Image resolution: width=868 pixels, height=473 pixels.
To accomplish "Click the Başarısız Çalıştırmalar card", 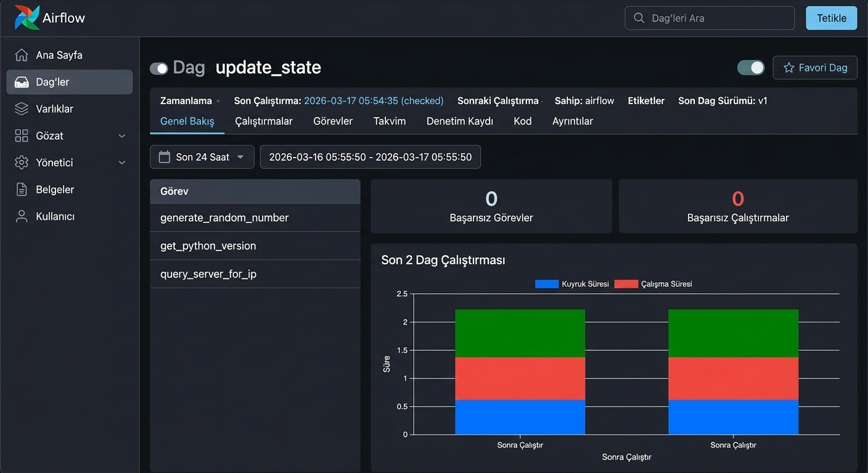I will pos(738,206).
